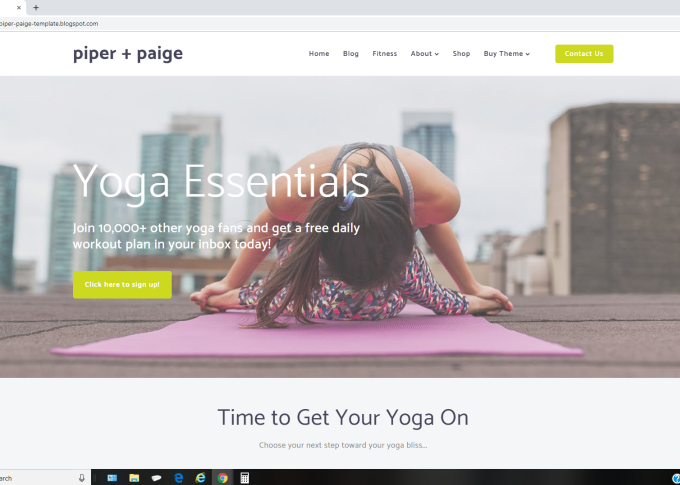Viewport: 680px width, 485px height.
Task: Switch to Google Chrome in the taskbar
Action: (x=222, y=478)
